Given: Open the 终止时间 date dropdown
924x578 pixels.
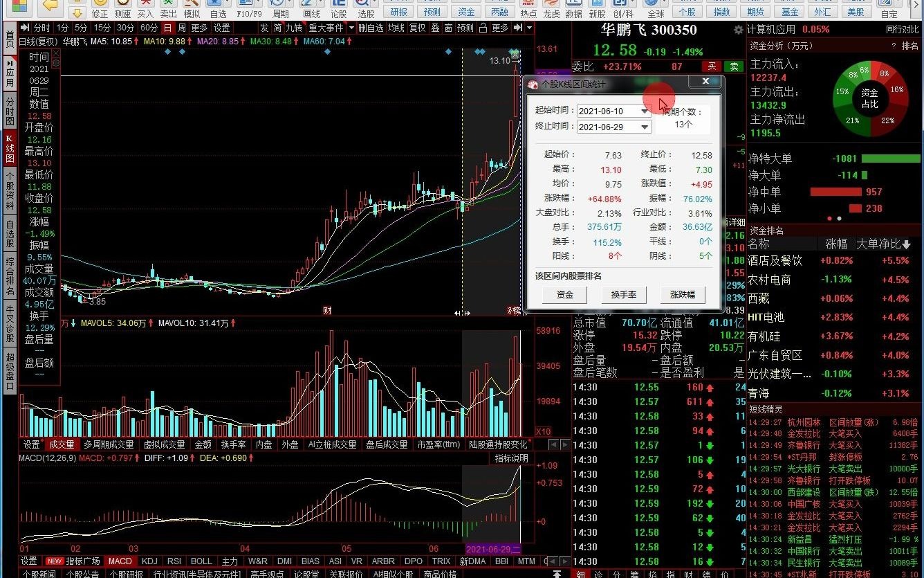Looking at the screenshot, I should [645, 127].
